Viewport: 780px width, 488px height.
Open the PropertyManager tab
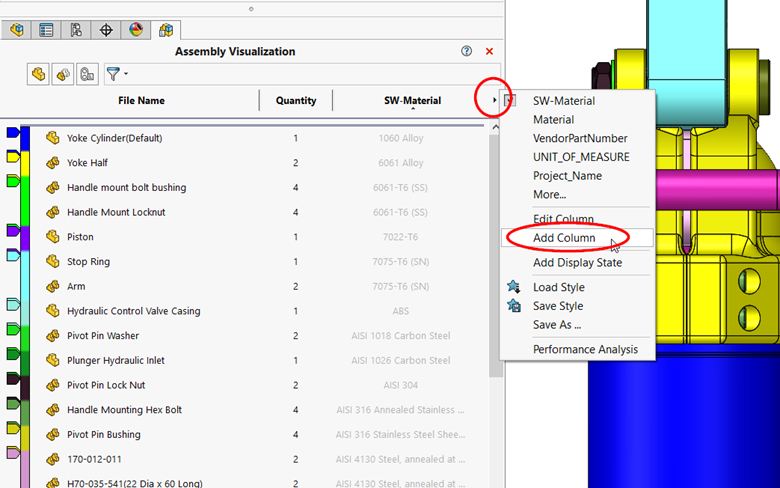(x=46, y=30)
